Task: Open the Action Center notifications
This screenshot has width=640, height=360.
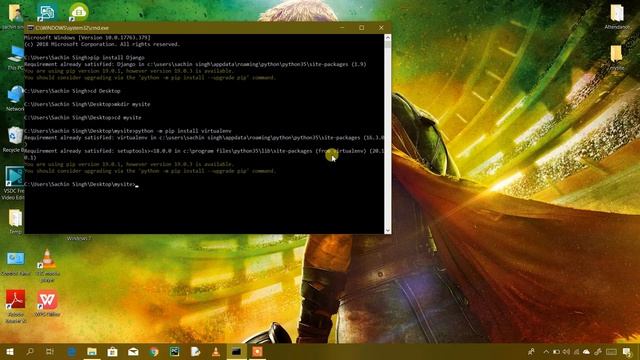Action: (627, 351)
